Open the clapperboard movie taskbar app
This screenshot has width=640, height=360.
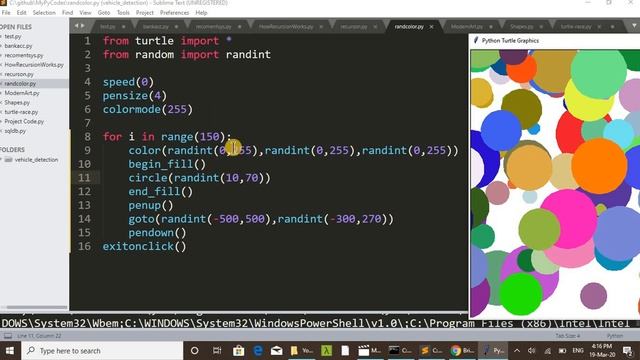point(369,351)
